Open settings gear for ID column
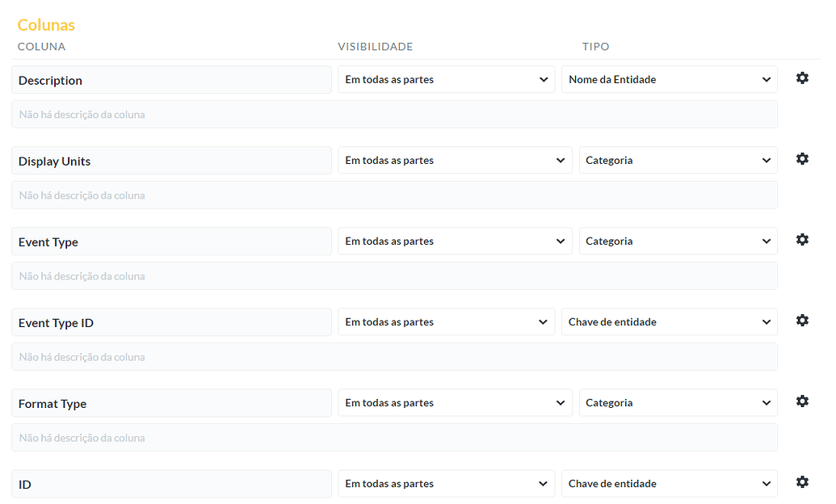 coord(802,482)
